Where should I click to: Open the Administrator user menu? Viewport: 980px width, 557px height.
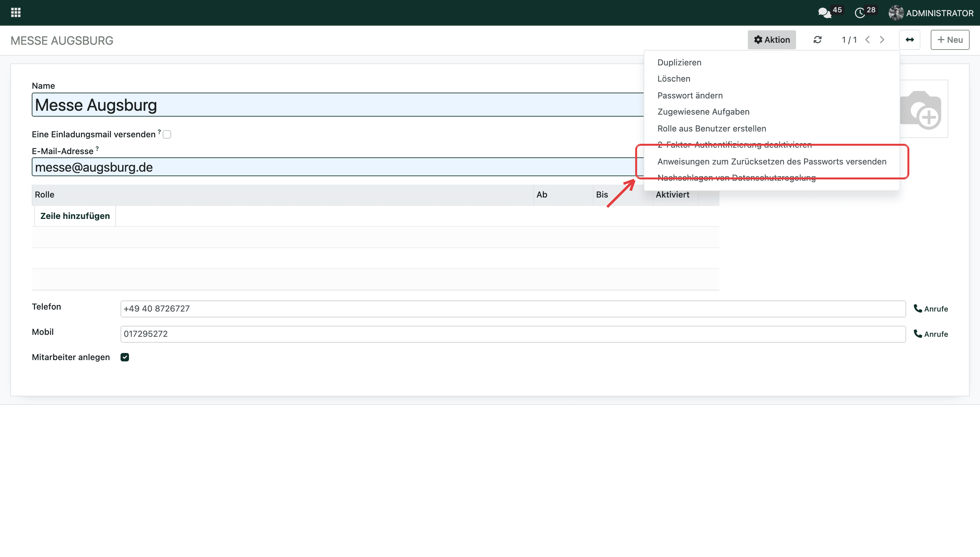[931, 13]
